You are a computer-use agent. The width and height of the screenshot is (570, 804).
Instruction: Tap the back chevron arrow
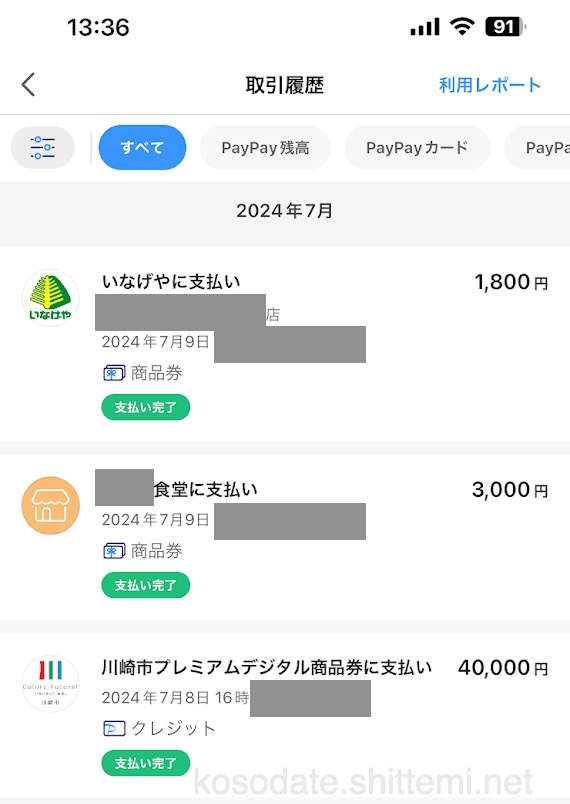[28, 85]
